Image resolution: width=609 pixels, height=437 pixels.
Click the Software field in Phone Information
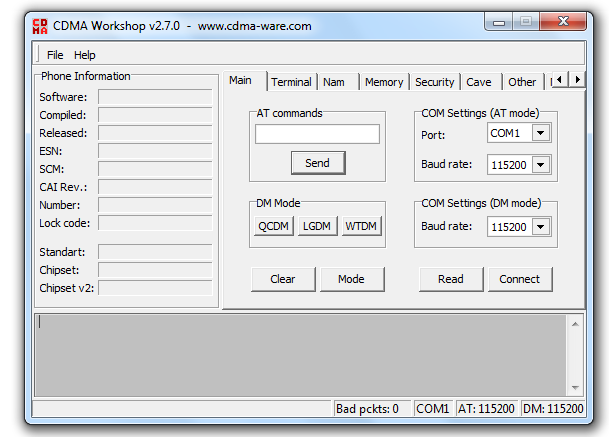tap(155, 97)
